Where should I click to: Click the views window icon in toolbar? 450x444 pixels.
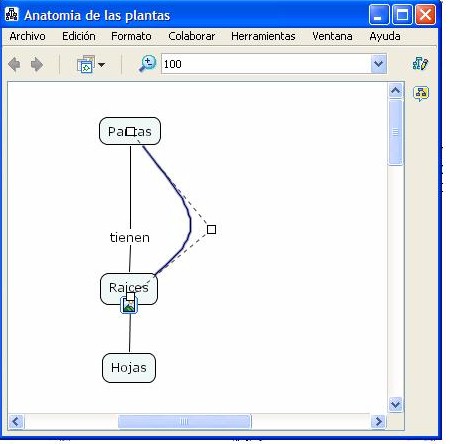click(x=86, y=64)
